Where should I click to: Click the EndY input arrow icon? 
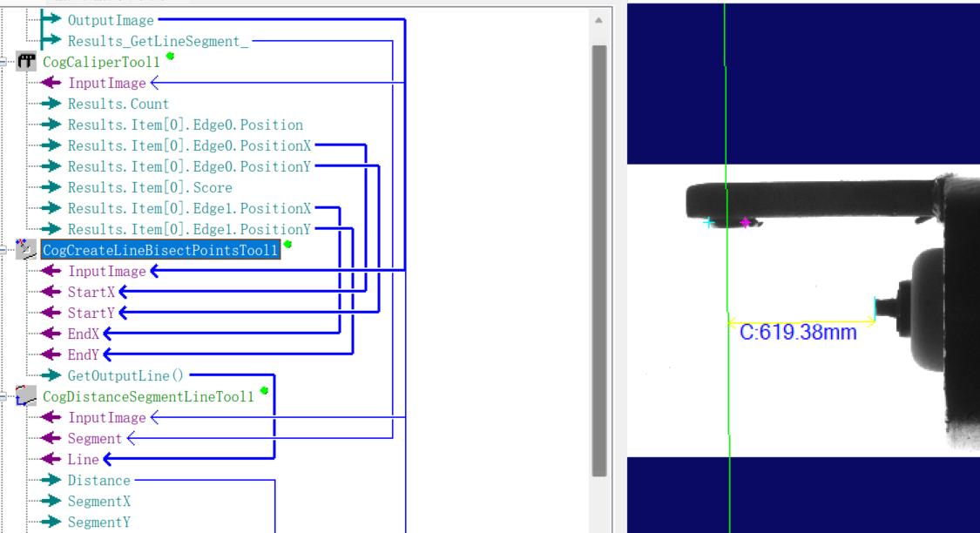click(51, 354)
